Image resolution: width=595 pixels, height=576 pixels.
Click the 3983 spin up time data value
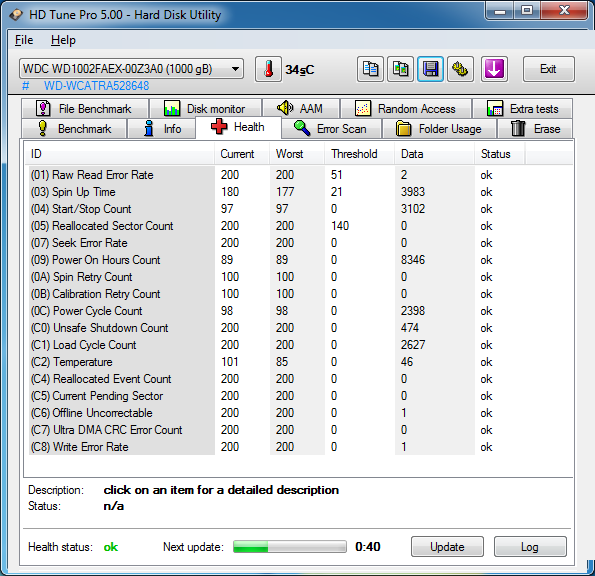click(413, 192)
